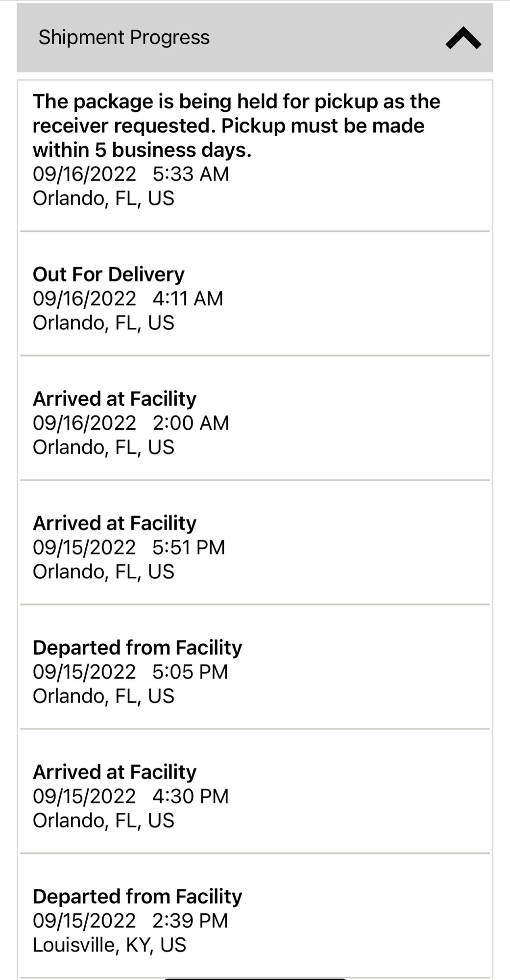The width and height of the screenshot is (510, 980).
Task: Tap the 09/15/2022 5:05 PM timestamp
Action: pos(130,672)
